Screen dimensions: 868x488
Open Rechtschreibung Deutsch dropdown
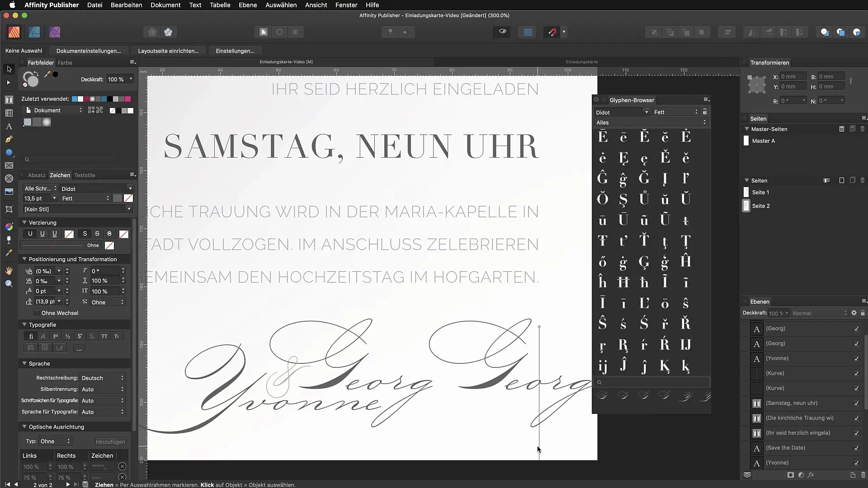tap(103, 378)
